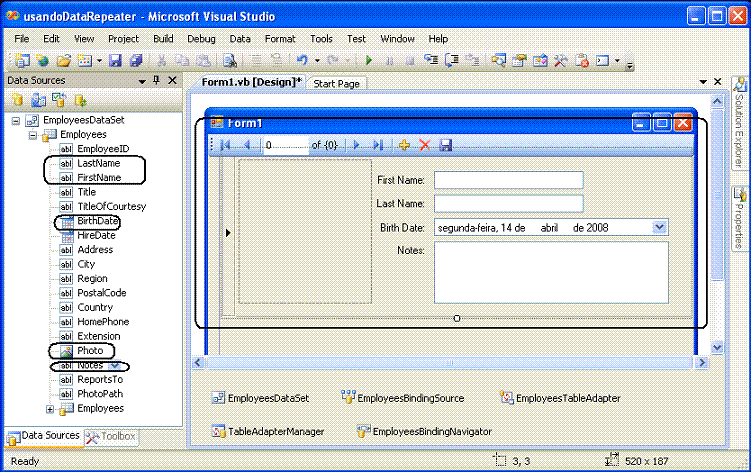Image resolution: width=751 pixels, height=472 pixels.
Task: Select the EmployeesTableAdapter tray component
Action: click(x=560, y=398)
